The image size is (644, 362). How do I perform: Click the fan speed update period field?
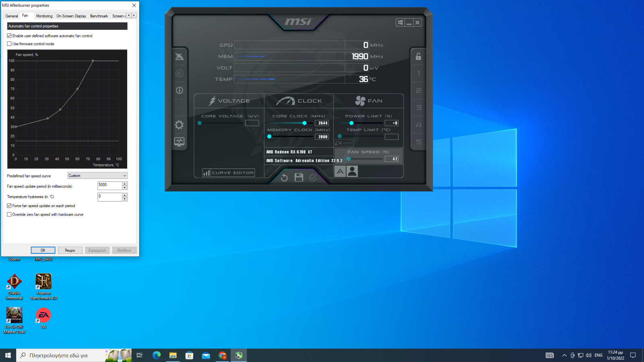[x=110, y=185]
